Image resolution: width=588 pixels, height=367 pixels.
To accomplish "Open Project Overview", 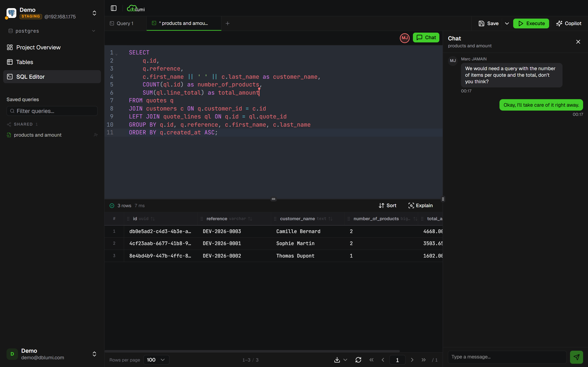I will tap(38, 47).
